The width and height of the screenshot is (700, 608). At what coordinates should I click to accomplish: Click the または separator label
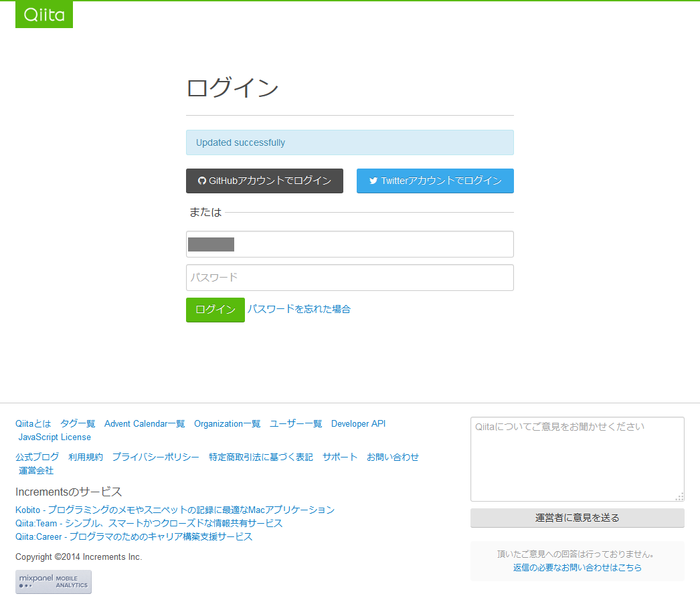(x=205, y=212)
